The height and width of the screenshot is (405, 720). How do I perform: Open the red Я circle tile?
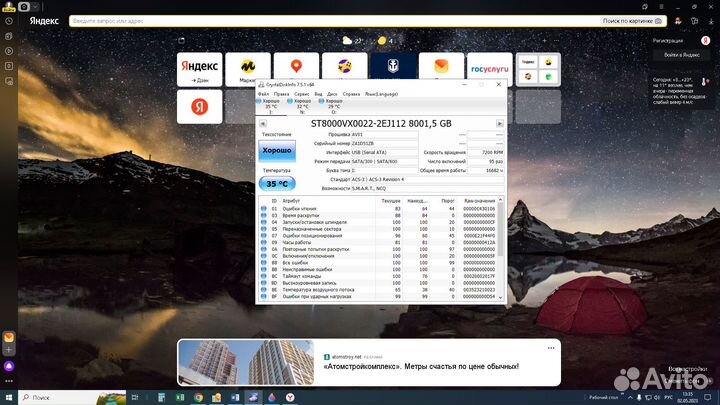pyautogui.click(x=199, y=107)
